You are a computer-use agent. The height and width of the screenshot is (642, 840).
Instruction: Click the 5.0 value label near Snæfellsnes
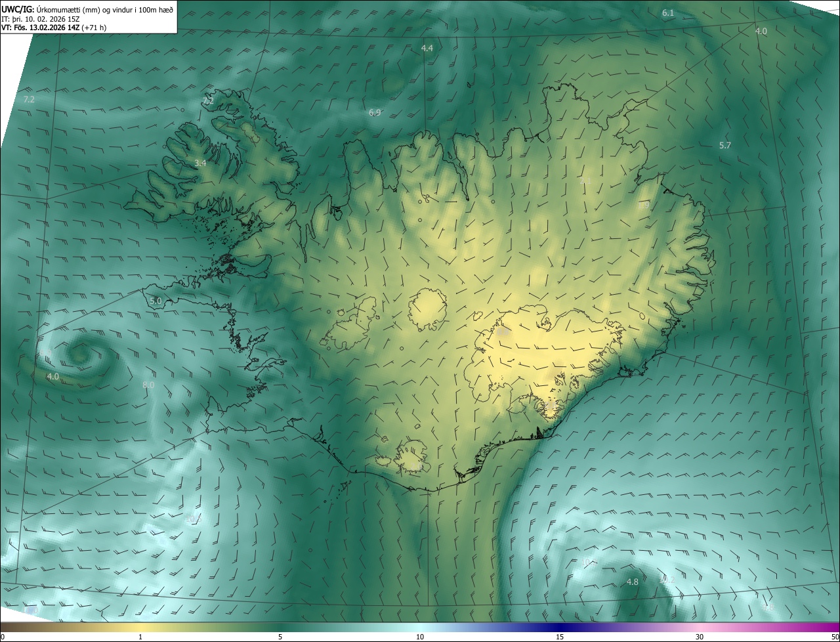pyautogui.click(x=156, y=301)
